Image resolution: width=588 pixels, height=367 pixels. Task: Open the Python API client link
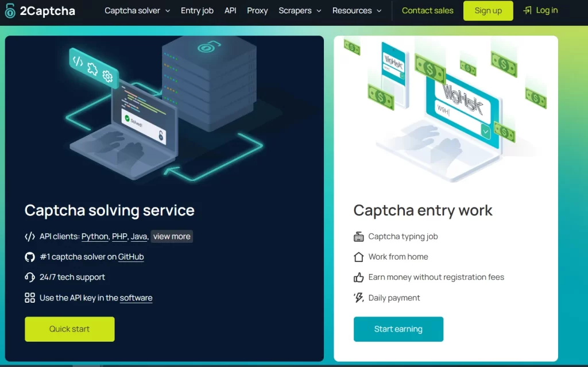click(95, 237)
